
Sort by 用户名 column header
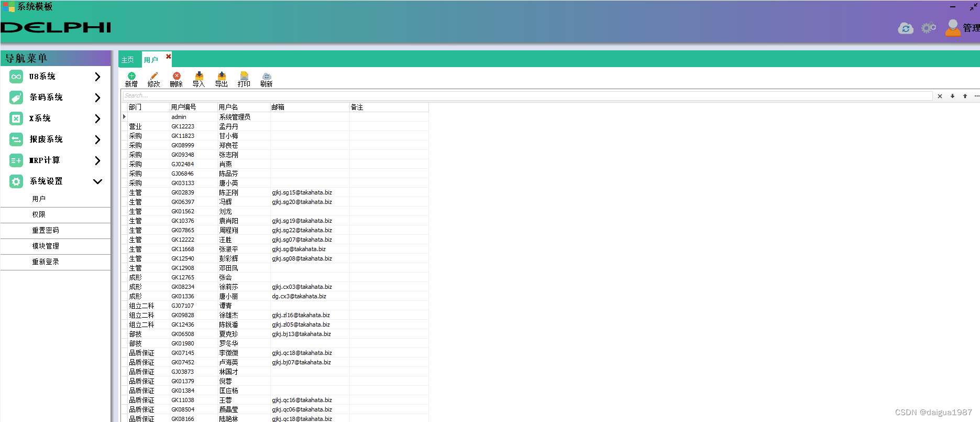click(x=244, y=107)
